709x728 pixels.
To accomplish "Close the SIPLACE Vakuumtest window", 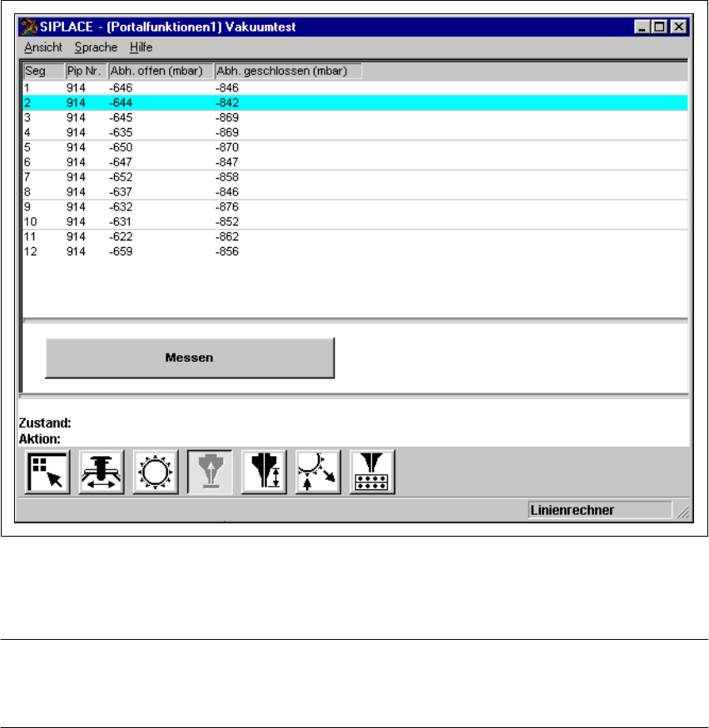I will pyautogui.click(x=679, y=27).
